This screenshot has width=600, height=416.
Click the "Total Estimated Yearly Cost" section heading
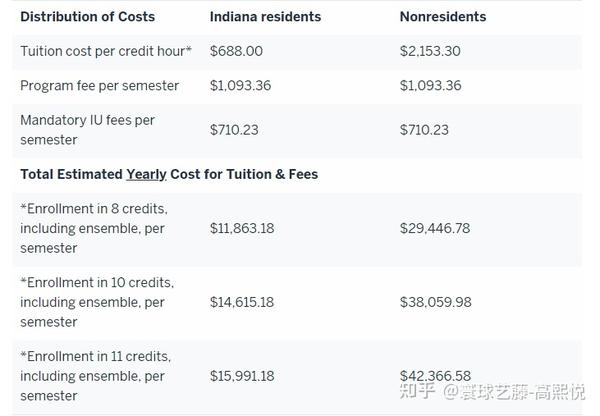click(x=169, y=174)
